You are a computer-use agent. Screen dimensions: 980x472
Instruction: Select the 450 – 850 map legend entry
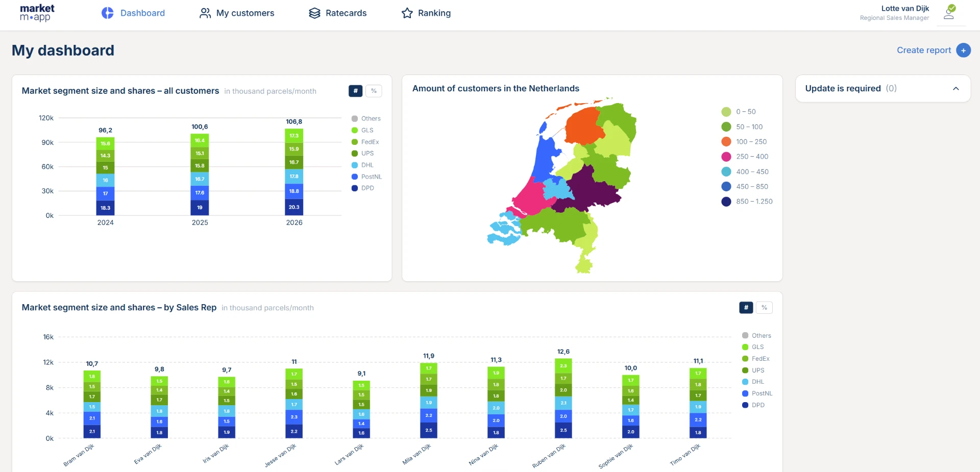[745, 186]
